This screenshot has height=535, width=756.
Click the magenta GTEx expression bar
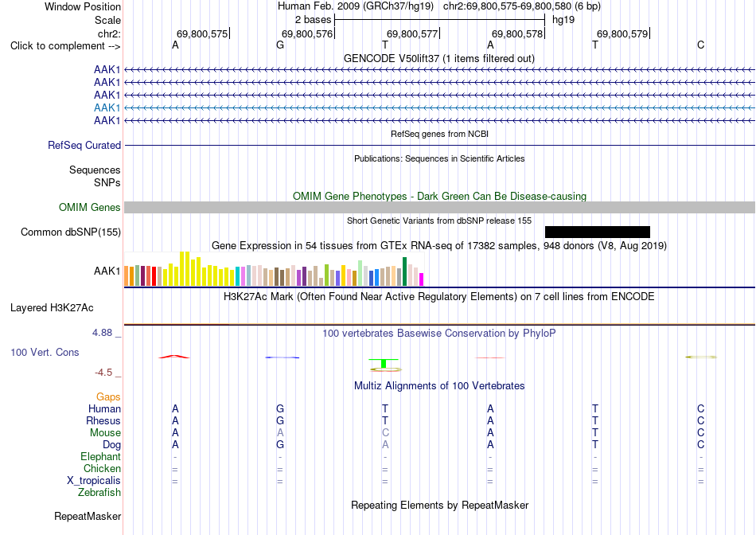(422, 279)
